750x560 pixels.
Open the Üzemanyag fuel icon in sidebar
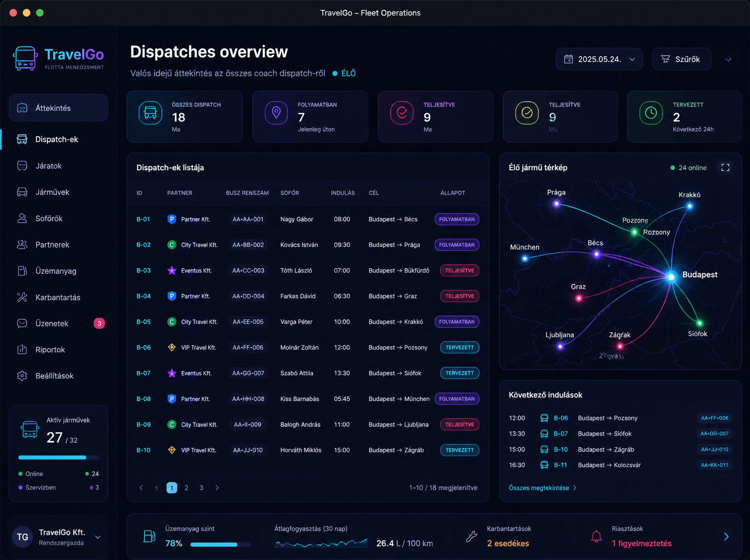tap(22, 271)
